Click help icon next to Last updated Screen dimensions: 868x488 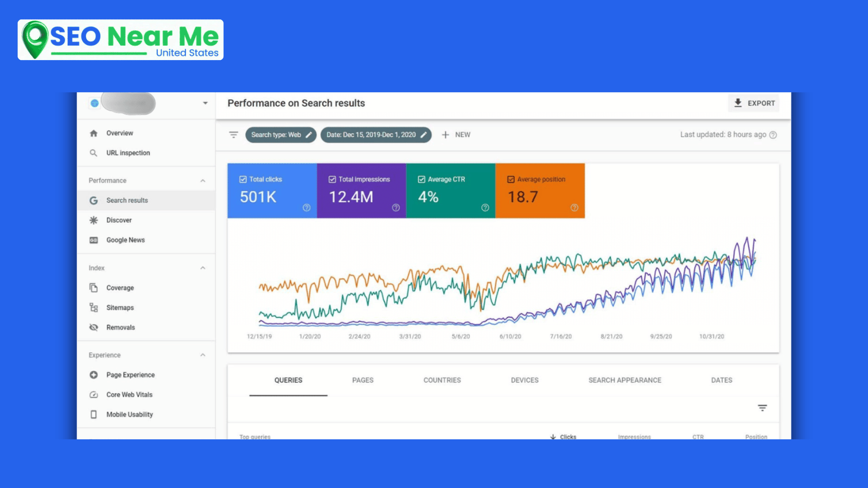773,135
